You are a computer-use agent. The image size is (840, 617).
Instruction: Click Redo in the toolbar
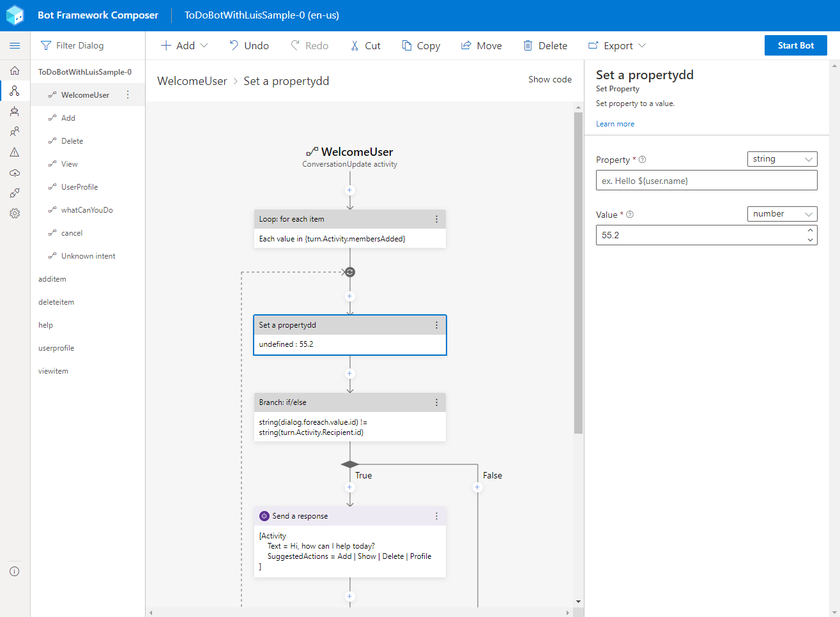click(x=310, y=45)
